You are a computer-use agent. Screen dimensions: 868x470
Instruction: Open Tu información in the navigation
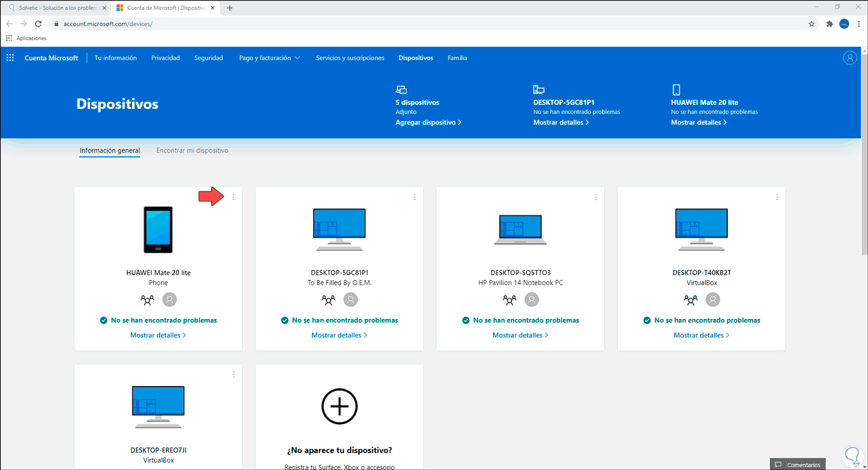click(x=116, y=58)
